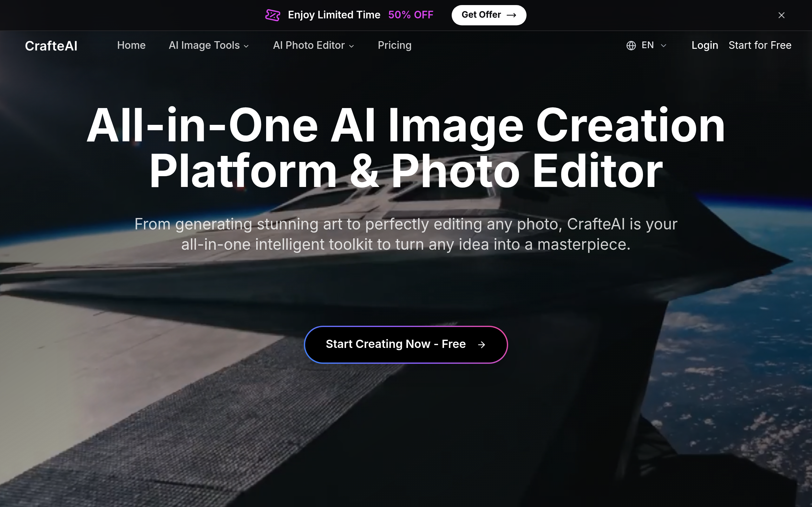
Task: Expand the AI Image Tools chevron
Action: pyautogui.click(x=246, y=46)
